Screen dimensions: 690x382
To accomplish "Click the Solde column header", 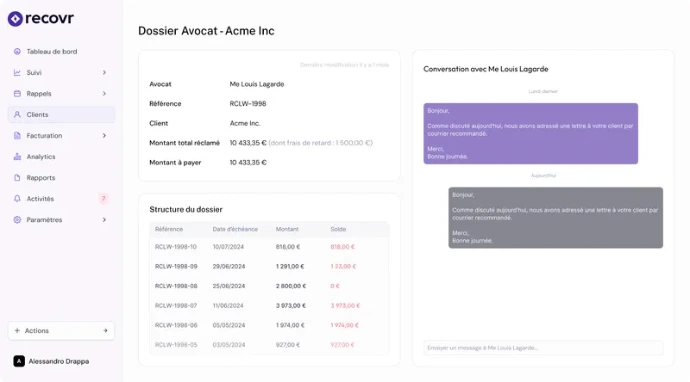I will click(x=338, y=229).
